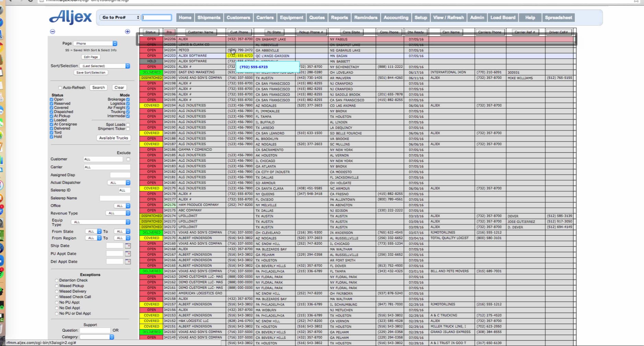Click the Salesrep Name input field

click(x=115, y=198)
